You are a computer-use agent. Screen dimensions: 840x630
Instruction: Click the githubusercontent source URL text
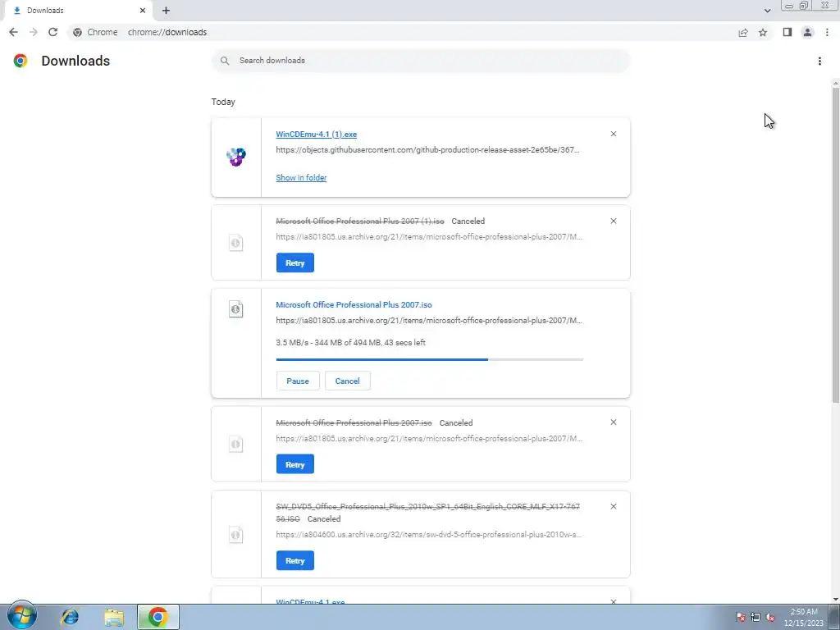click(x=427, y=150)
